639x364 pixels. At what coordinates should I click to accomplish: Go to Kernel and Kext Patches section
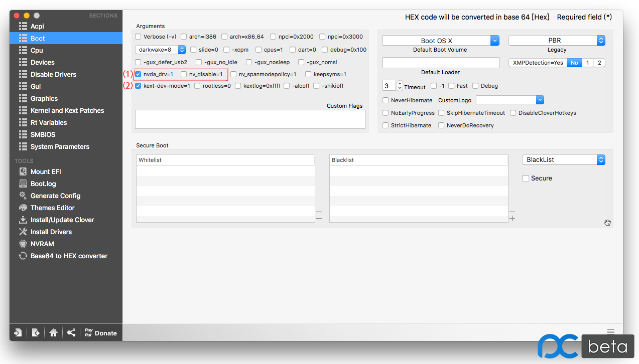tap(66, 110)
